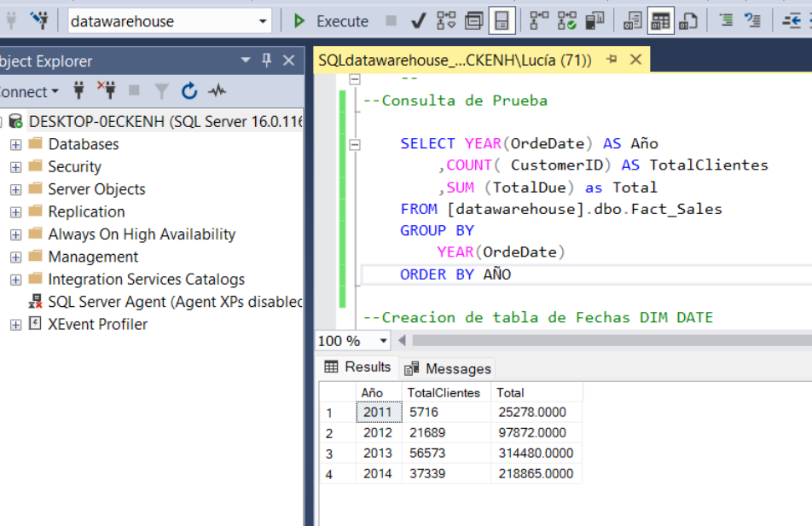812x526 pixels.
Task: Select the Results tab
Action: pos(358,367)
